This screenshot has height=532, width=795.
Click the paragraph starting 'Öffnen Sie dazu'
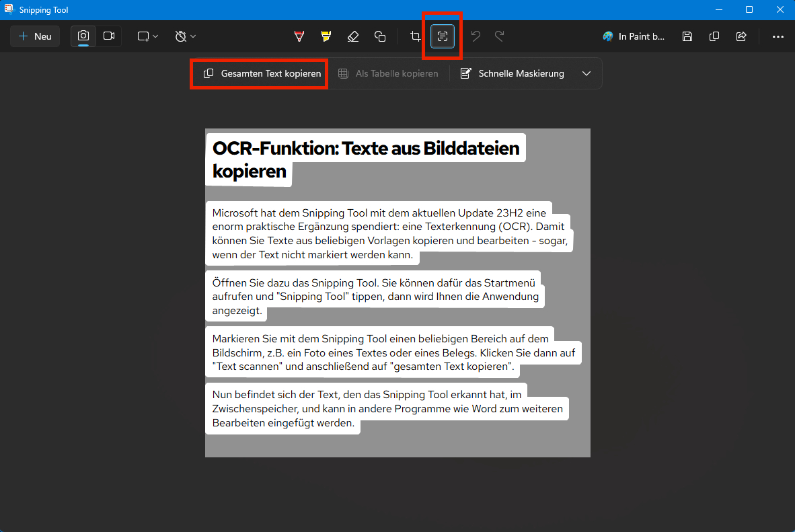[375, 296]
